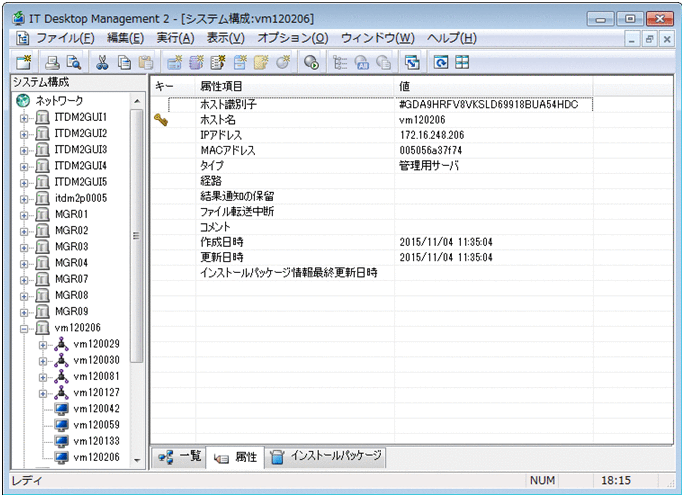Expand the vm120029 relay node

pos(43,344)
